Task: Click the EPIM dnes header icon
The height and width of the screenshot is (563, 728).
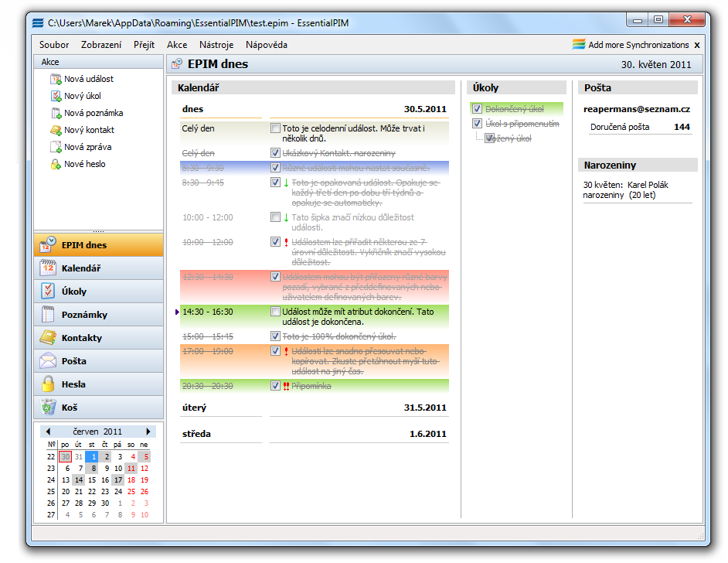Action: coord(177,63)
